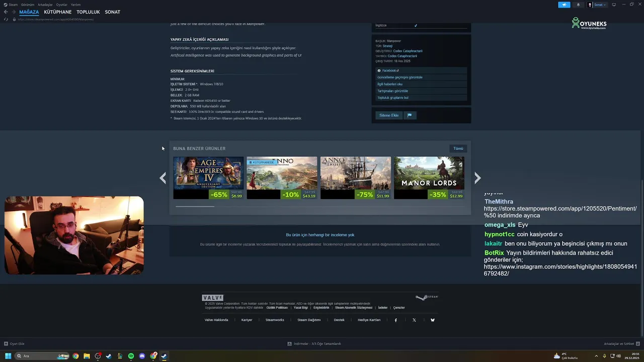This screenshot has width=644, height=362.
Task: Open the Görünüm menu
Action: [x=28, y=5]
